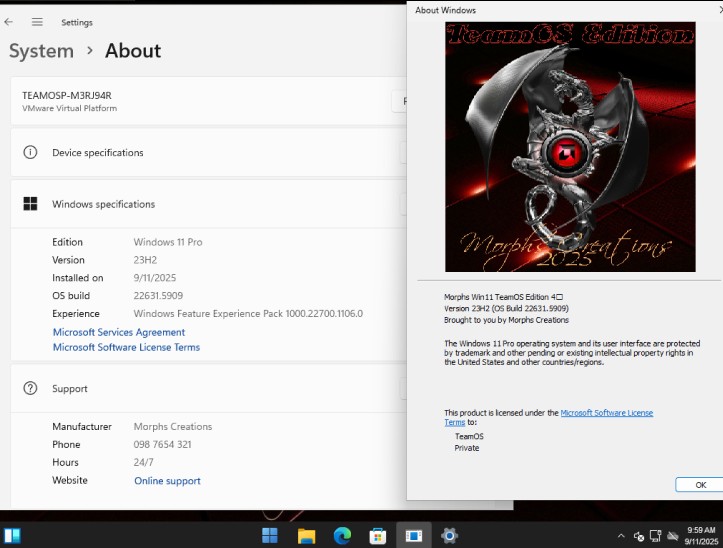The height and width of the screenshot is (548, 723).
Task: Click the Support question mark icon
Action: point(30,388)
